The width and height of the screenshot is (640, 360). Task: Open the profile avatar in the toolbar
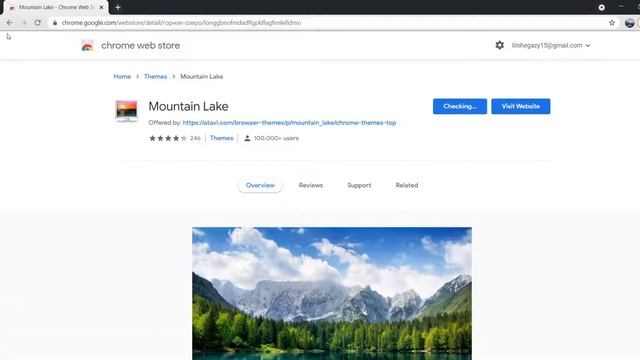pos(629,23)
